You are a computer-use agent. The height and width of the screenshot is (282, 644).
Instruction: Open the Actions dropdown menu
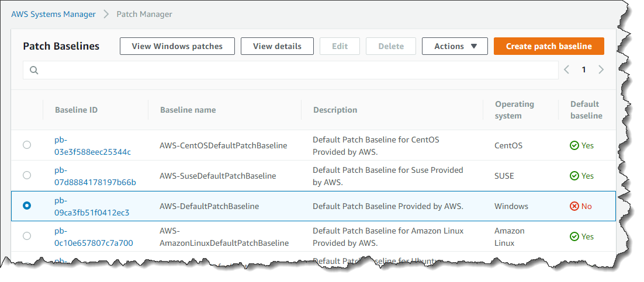(x=455, y=46)
